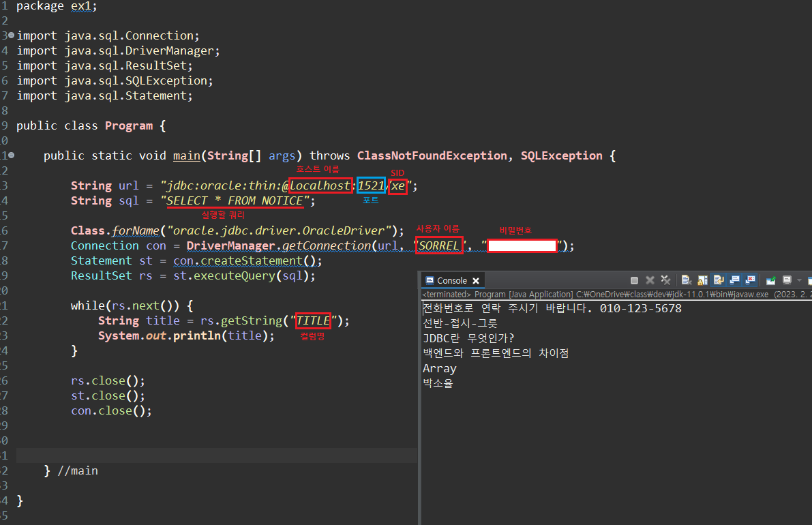Image resolution: width=812 pixels, height=525 pixels.
Task: Select the Console tab
Action: coord(451,281)
